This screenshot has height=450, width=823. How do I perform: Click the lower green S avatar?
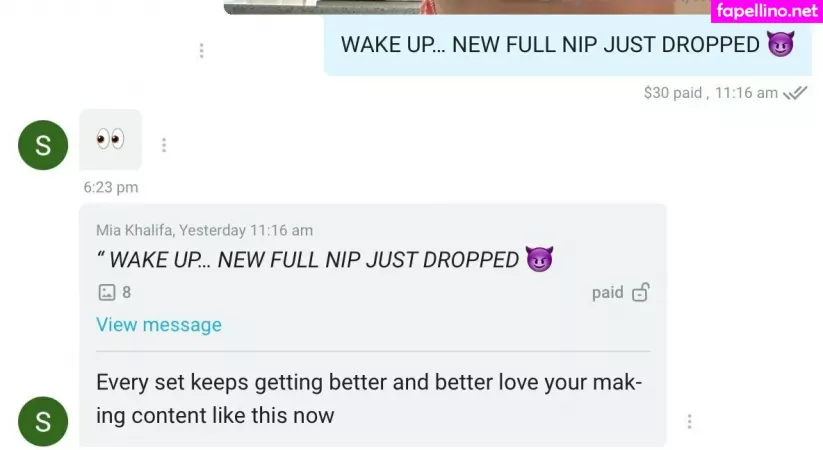(43, 422)
